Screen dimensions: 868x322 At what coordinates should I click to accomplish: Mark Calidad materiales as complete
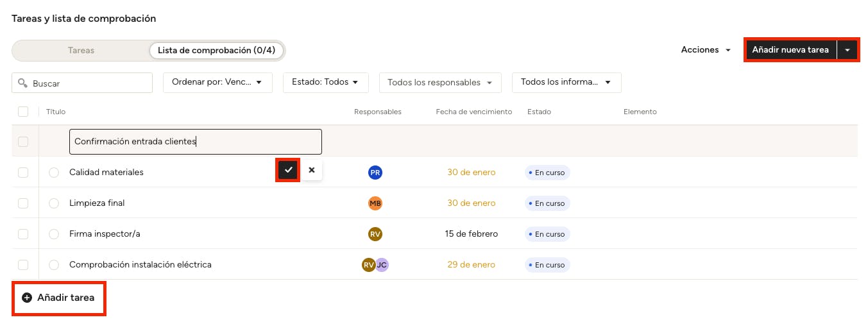point(54,173)
